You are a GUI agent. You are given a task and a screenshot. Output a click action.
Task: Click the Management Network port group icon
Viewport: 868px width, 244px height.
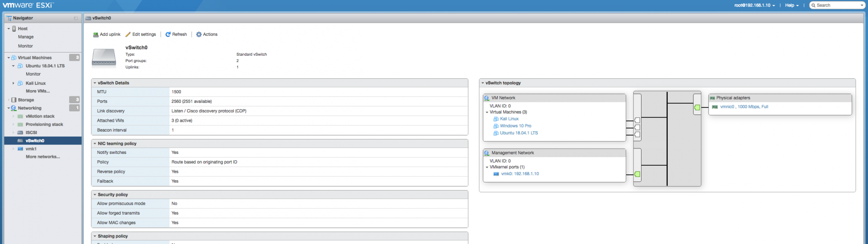(x=487, y=153)
